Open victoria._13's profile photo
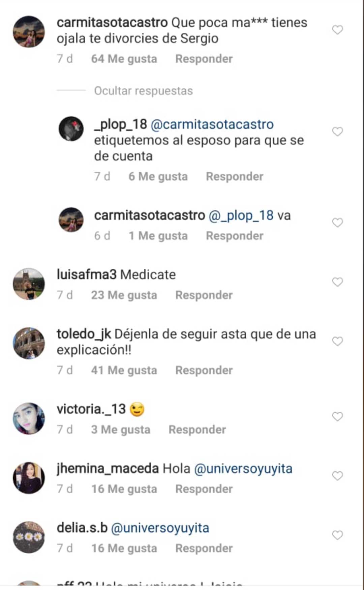The height and width of the screenshot is (590, 364). click(x=29, y=418)
